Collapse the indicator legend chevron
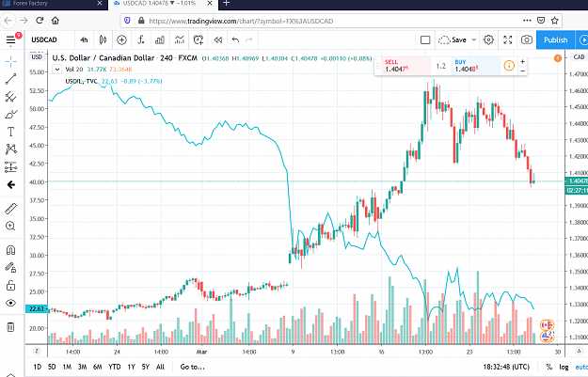 coord(57,70)
